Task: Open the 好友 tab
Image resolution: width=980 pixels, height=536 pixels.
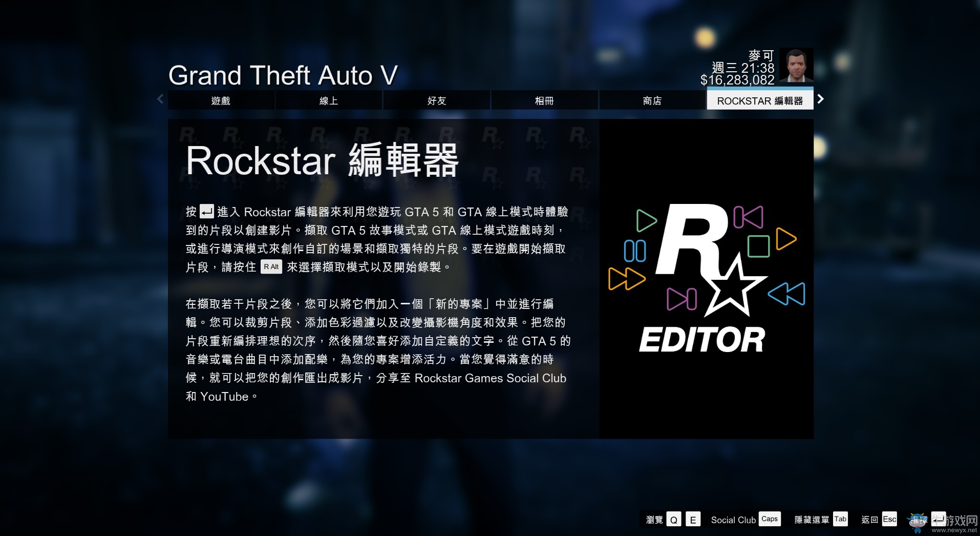Action: (437, 100)
